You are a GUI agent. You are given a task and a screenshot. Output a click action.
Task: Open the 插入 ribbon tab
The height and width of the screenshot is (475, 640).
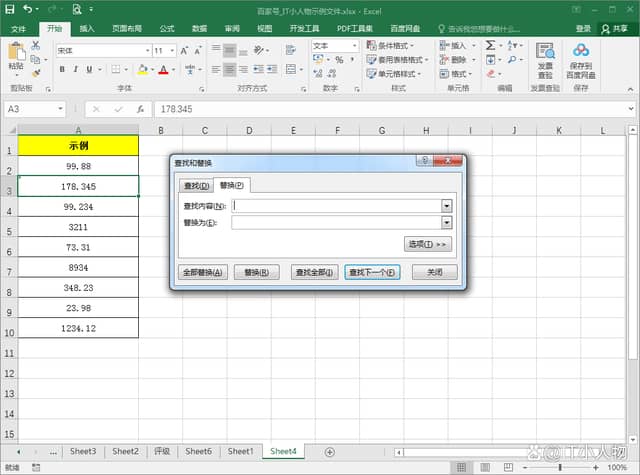click(87, 29)
